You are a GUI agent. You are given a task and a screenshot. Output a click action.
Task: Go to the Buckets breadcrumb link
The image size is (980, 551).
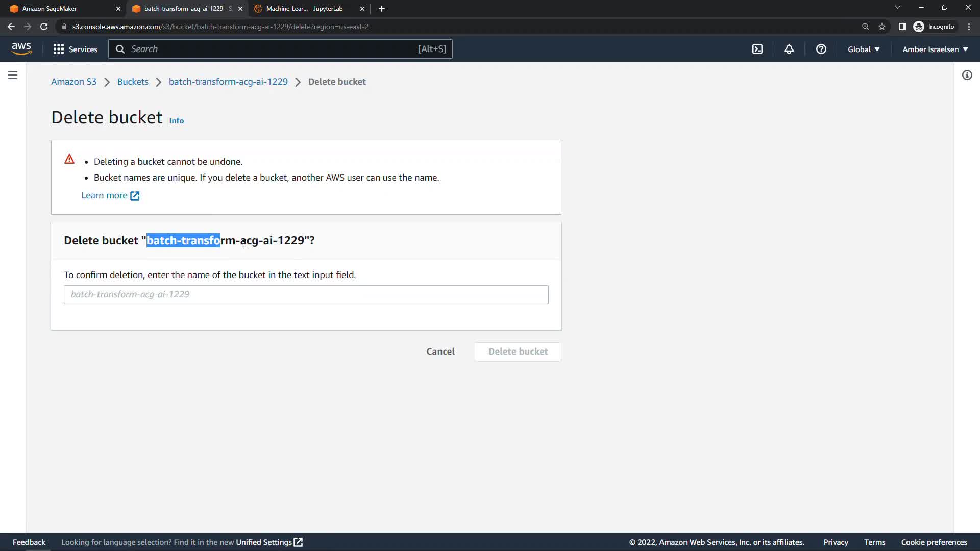133,82
